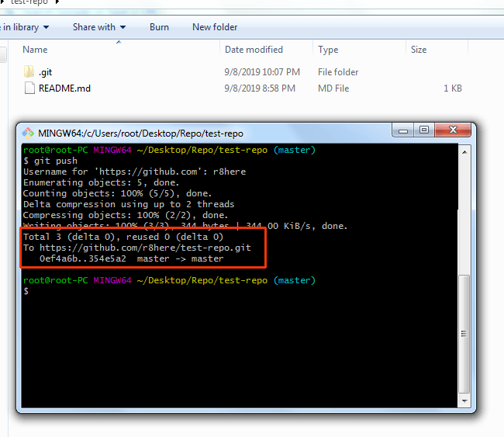This screenshot has width=504, height=437.
Task: Click the Git Bash icon in the terminal title bar
Action: (28, 134)
